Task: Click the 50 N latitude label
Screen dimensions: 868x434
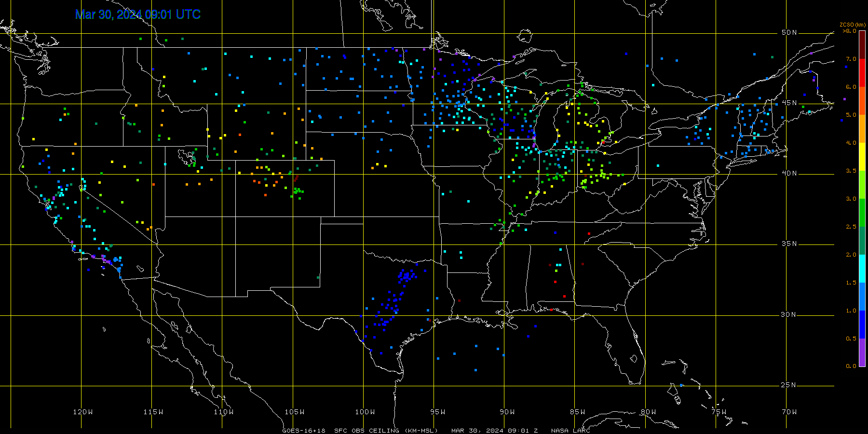Action: (x=789, y=32)
